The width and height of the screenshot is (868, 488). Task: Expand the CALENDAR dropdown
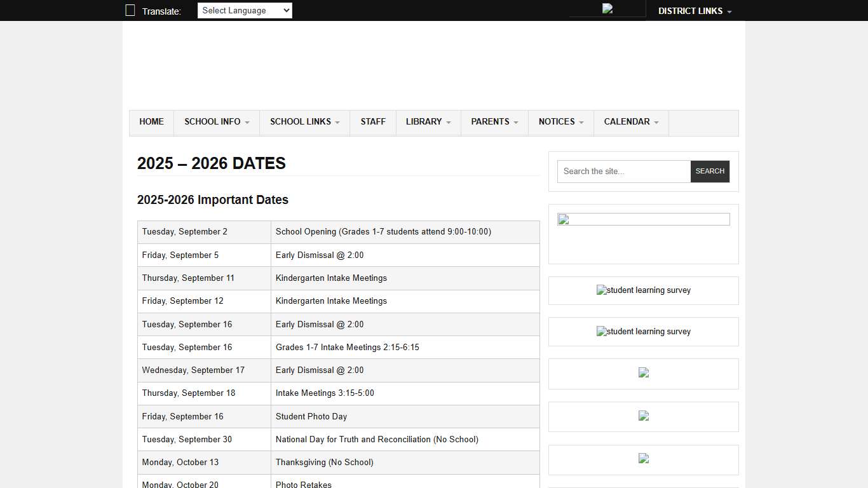pos(631,121)
